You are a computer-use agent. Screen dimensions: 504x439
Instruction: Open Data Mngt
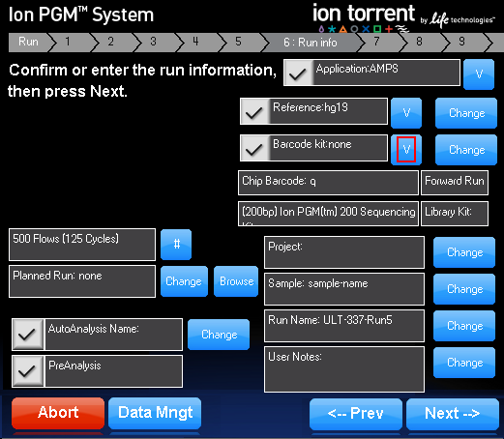(155, 413)
